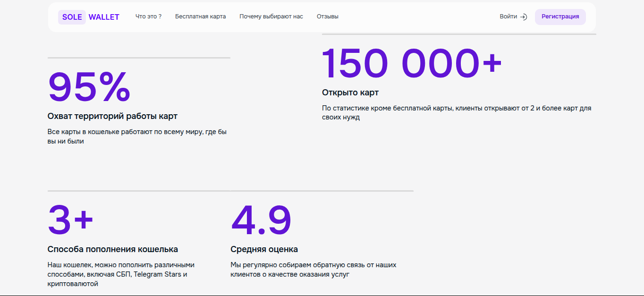
Task: Click the arrow icon next to Войти
Action: (x=523, y=17)
